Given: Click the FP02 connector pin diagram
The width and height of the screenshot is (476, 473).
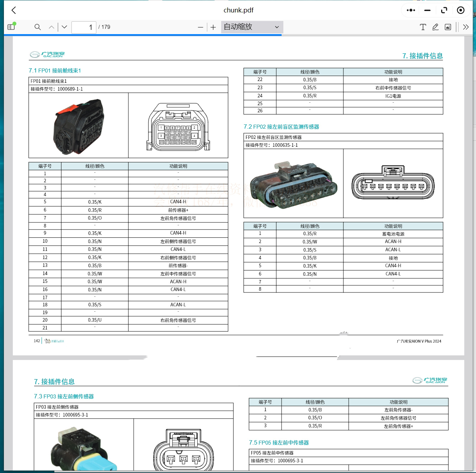Looking at the screenshot, I should [x=393, y=183].
